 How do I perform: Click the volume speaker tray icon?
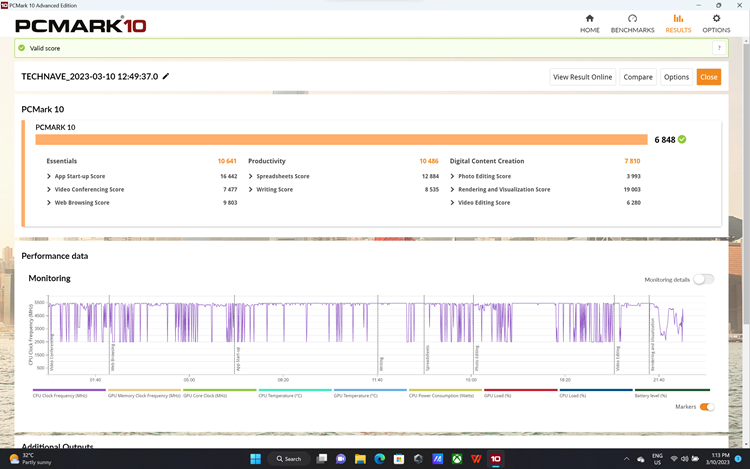point(684,459)
